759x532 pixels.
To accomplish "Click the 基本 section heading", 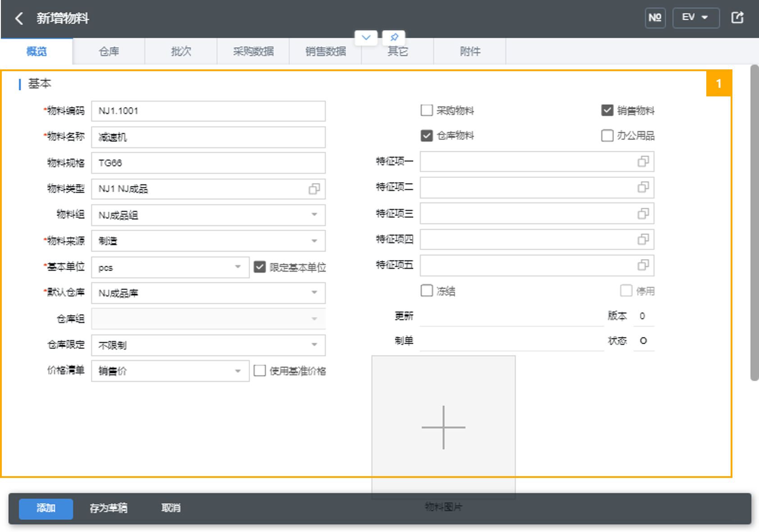I will (x=40, y=84).
